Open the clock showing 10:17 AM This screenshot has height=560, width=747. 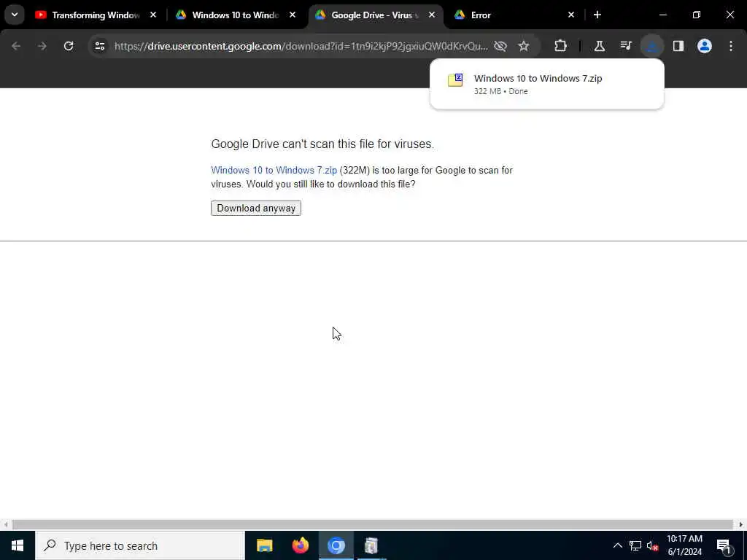[684, 545]
